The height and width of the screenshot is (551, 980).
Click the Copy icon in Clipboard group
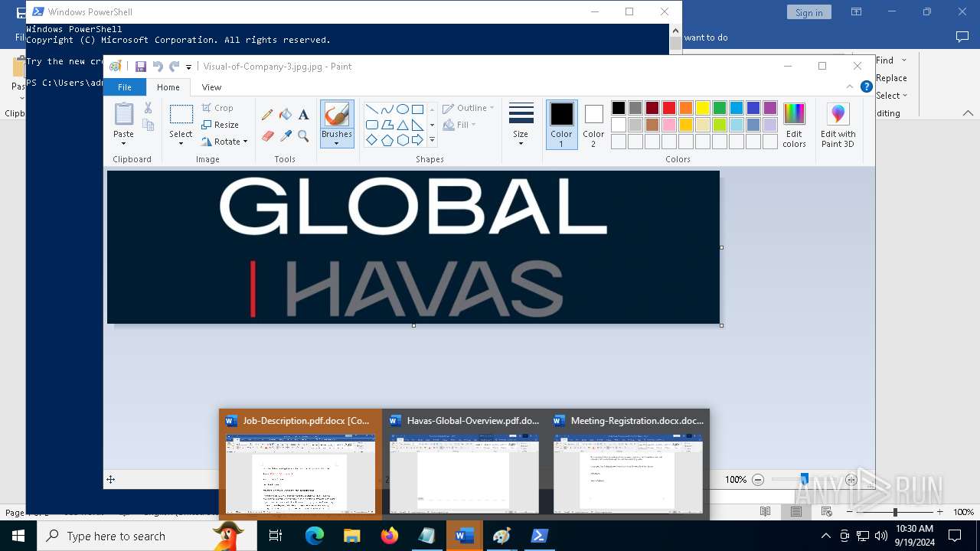coord(149,126)
